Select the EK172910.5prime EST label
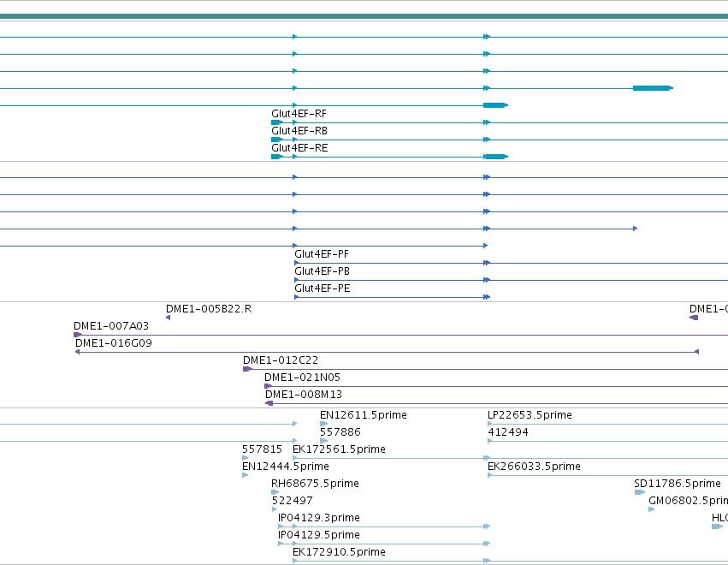 [339, 552]
